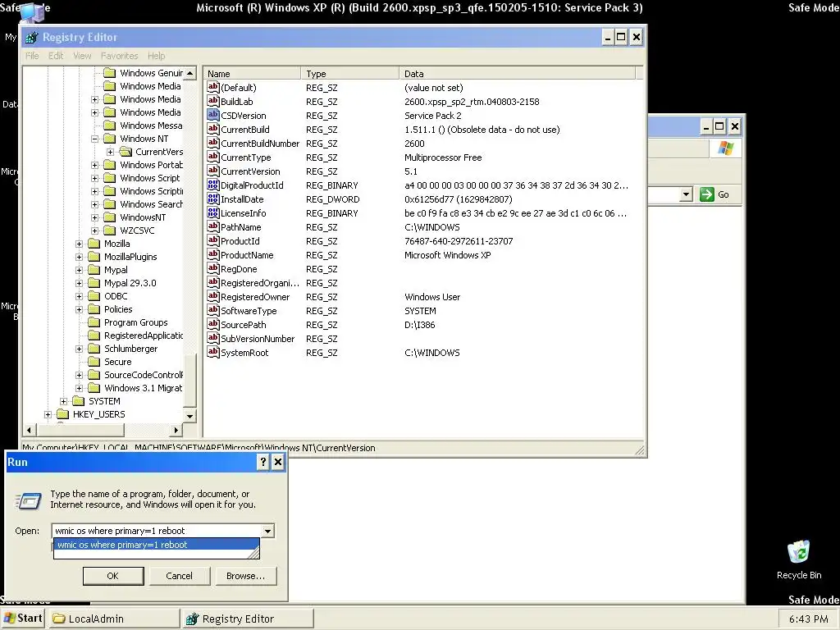The width and height of the screenshot is (840, 630).
Task: Collapse the Windows NT tree node
Action: 95,139
